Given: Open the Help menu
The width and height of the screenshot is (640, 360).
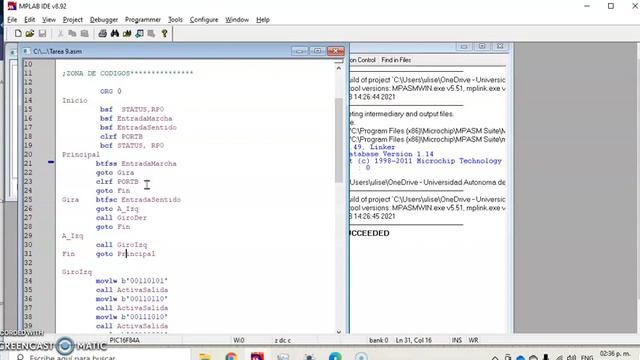Looking at the screenshot, I should [263, 20].
